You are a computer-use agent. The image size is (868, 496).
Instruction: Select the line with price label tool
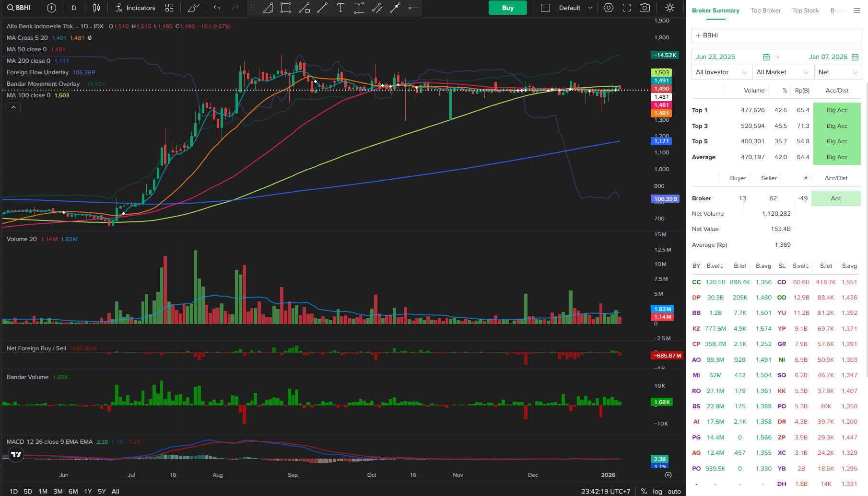[x=304, y=8]
